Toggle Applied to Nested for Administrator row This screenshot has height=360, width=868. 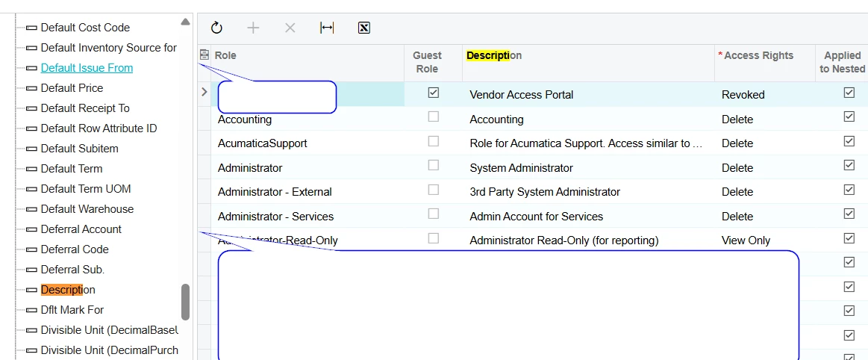pyautogui.click(x=849, y=166)
